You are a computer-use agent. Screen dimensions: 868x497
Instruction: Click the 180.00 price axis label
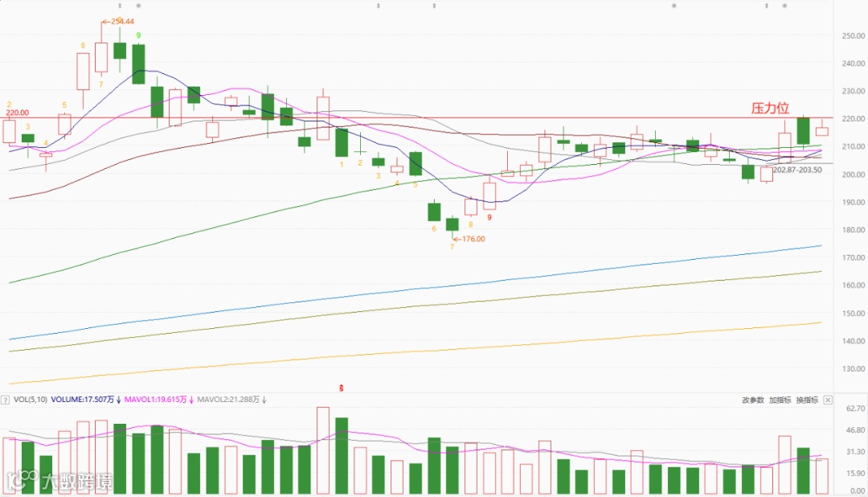pos(853,230)
